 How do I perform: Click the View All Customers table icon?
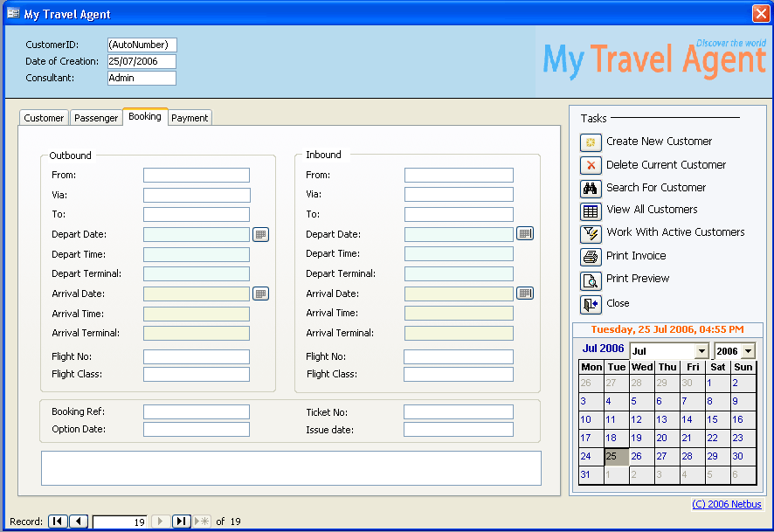(x=591, y=211)
